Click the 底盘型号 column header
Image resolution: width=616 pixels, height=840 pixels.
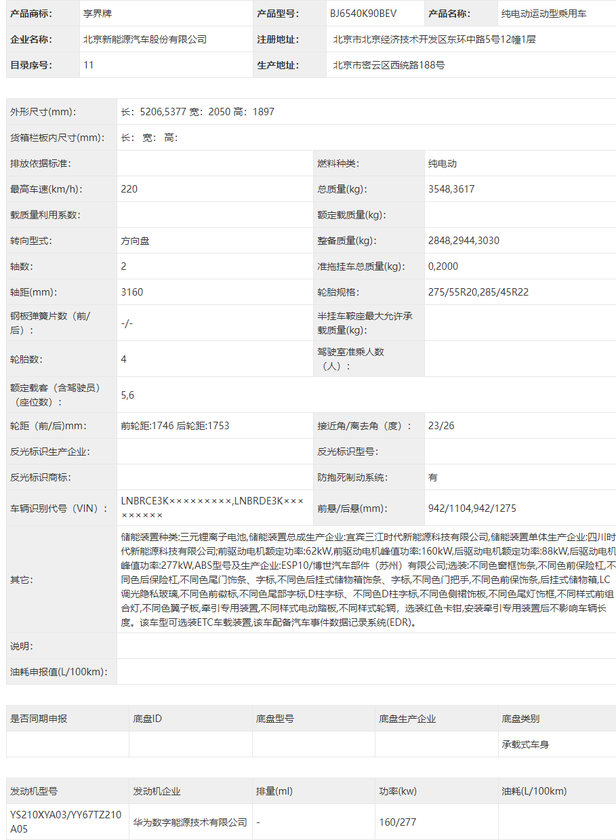pyautogui.click(x=275, y=719)
